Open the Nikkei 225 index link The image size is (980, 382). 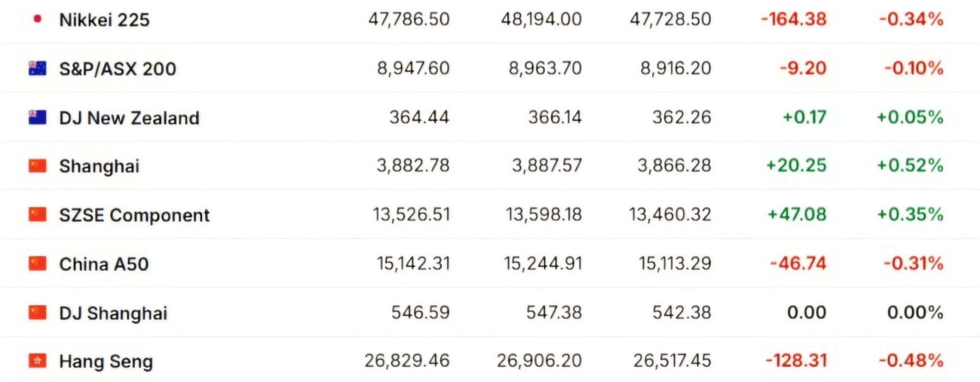(x=104, y=20)
